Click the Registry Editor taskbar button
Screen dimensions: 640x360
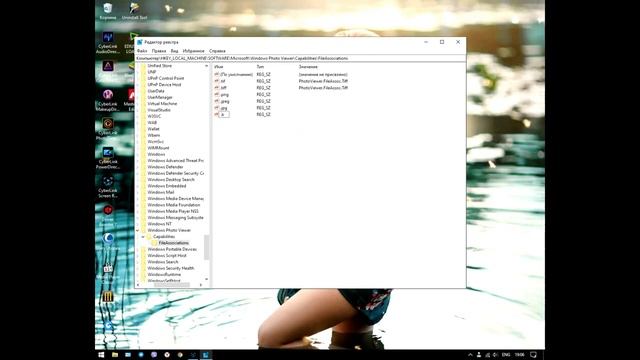[x=206, y=355]
